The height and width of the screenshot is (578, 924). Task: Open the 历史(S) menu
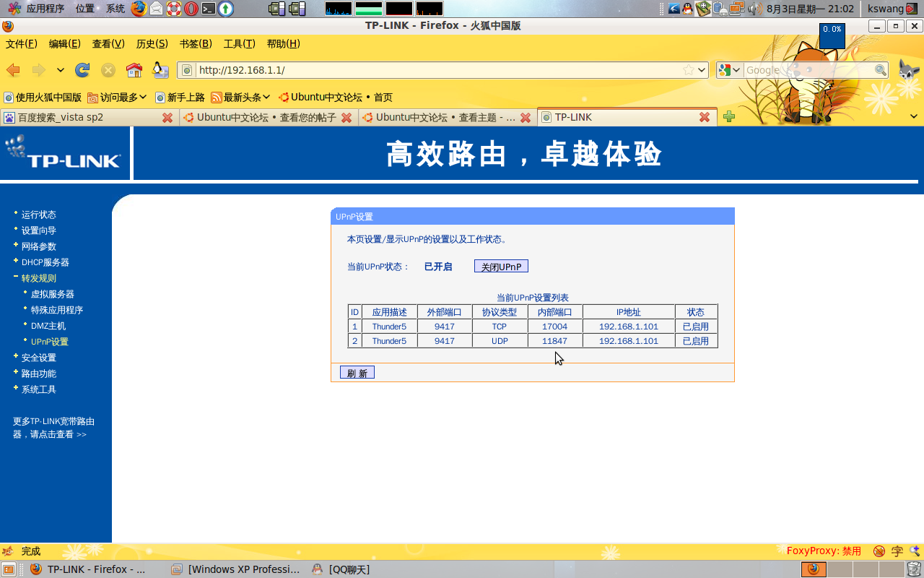[x=152, y=43]
